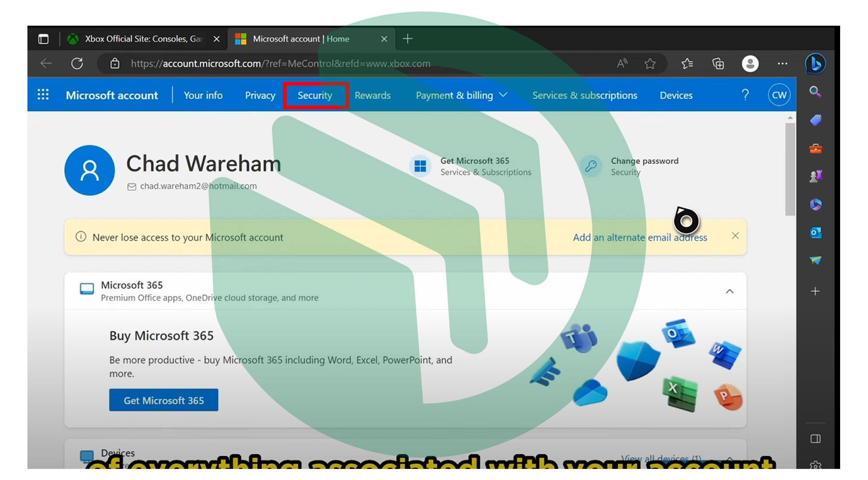
Task: Click Chad Wareham's blue profile picture
Action: (x=89, y=170)
